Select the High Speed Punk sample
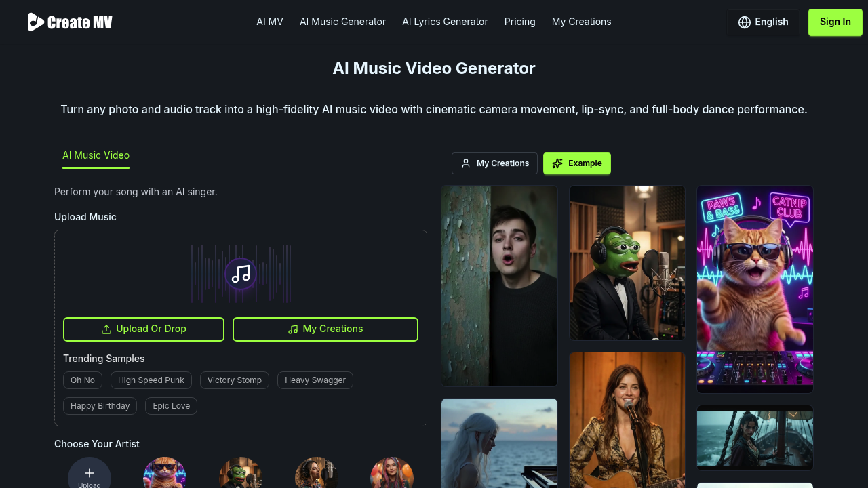The image size is (868, 488). pyautogui.click(x=151, y=380)
